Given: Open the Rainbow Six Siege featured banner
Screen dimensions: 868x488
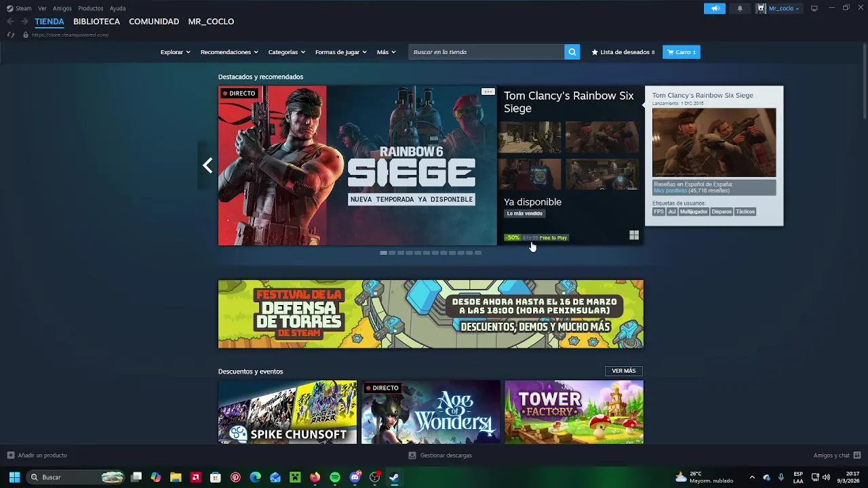Looking at the screenshot, I should click(357, 165).
